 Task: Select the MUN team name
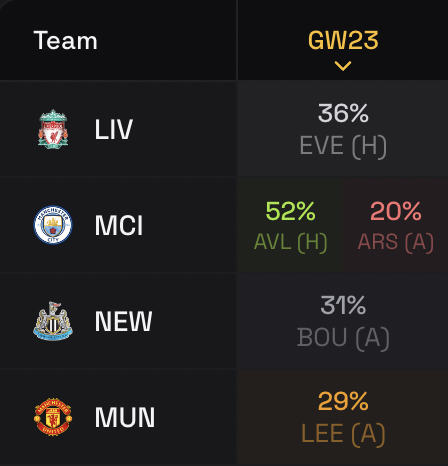click(x=125, y=417)
